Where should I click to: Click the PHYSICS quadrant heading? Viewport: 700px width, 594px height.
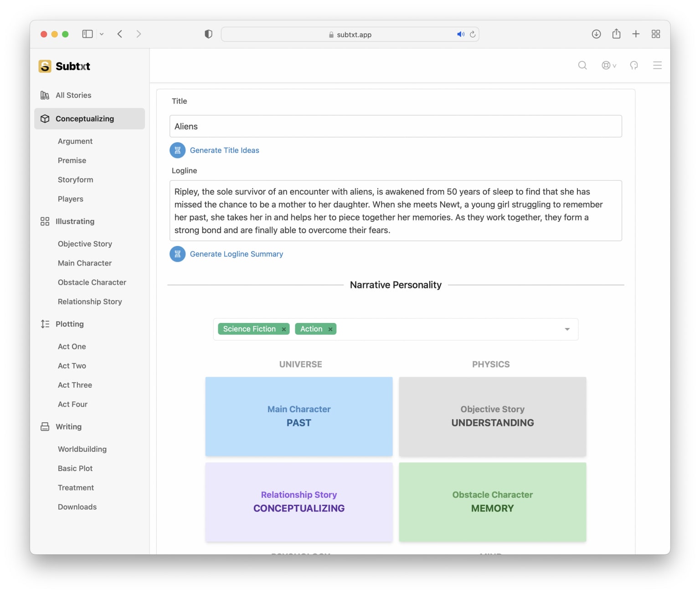(x=491, y=364)
